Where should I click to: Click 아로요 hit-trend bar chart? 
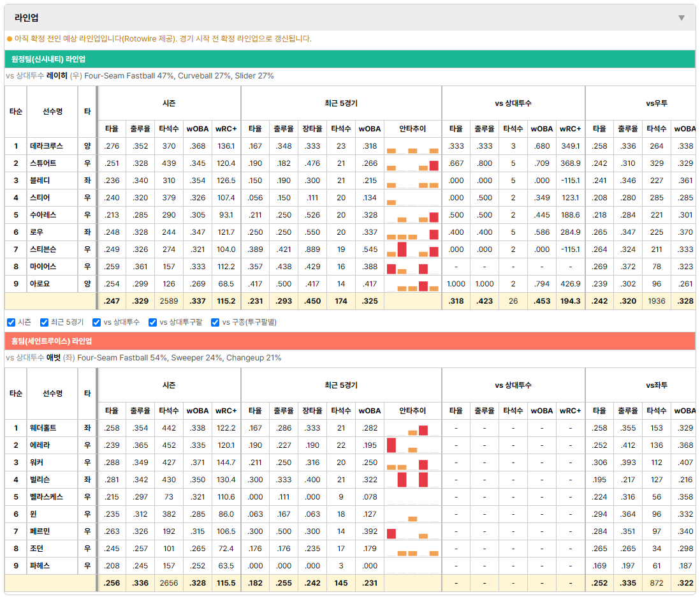(412, 284)
